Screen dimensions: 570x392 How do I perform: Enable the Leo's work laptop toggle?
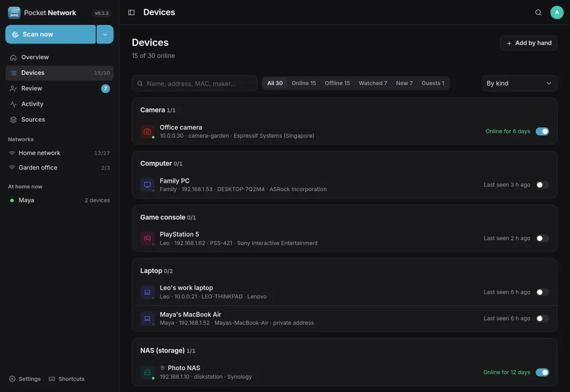coord(542,292)
